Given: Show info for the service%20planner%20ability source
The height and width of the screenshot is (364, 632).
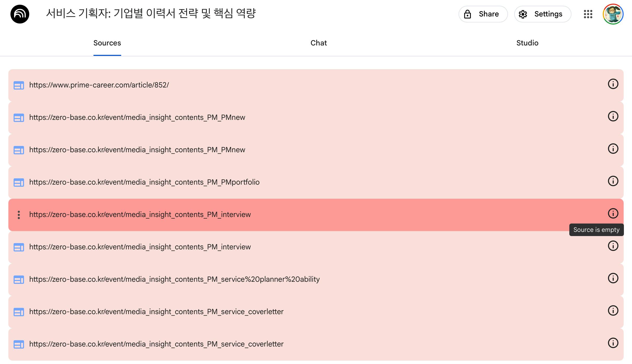Looking at the screenshot, I should pyautogui.click(x=613, y=278).
